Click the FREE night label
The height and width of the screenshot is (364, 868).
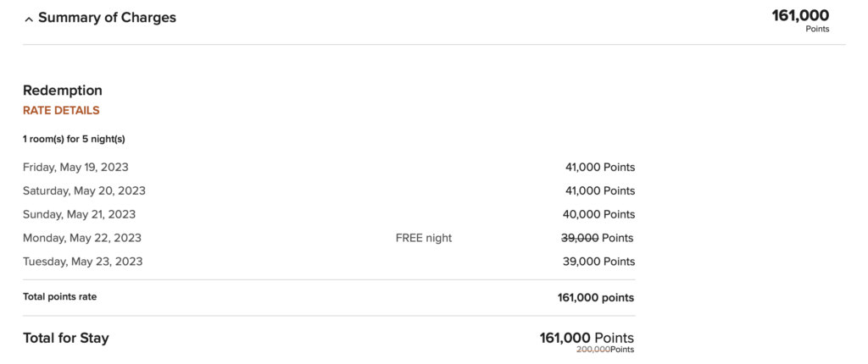[424, 238]
